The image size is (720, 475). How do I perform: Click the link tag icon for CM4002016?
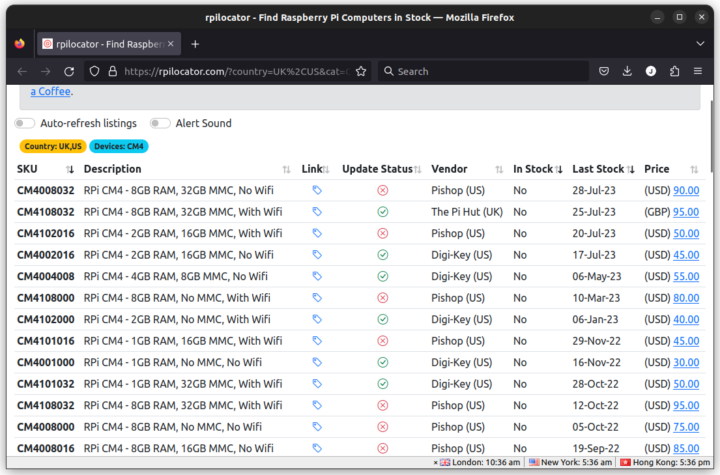click(x=317, y=254)
